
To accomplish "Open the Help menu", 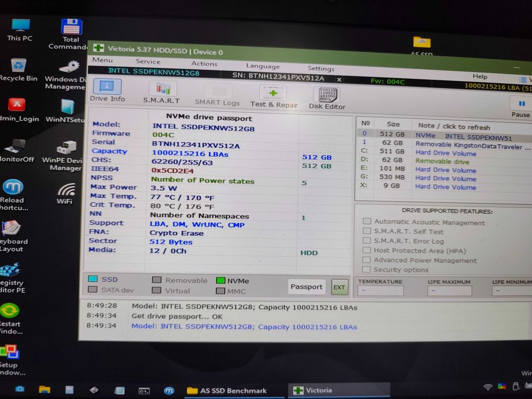I will point(480,76).
